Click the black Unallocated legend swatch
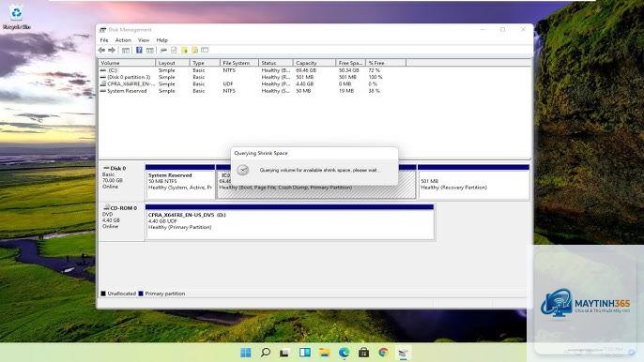This screenshot has height=362, width=644. (x=103, y=294)
